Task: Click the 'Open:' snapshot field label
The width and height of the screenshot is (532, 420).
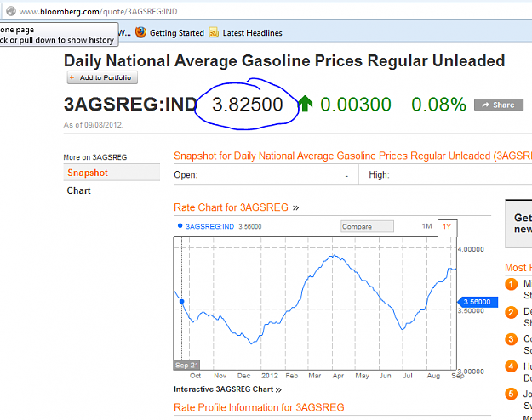Action: (x=186, y=175)
